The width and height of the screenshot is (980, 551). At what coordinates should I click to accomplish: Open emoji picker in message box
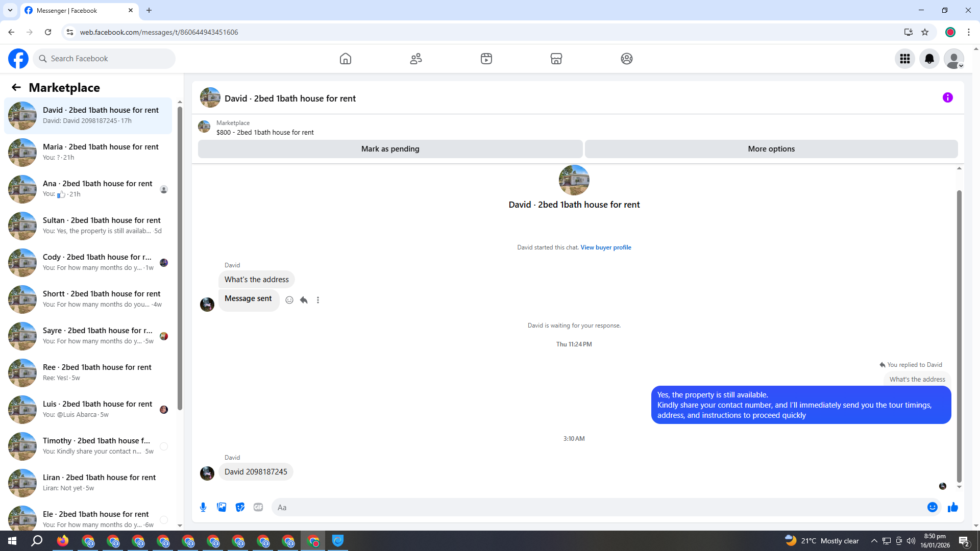coord(932,507)
